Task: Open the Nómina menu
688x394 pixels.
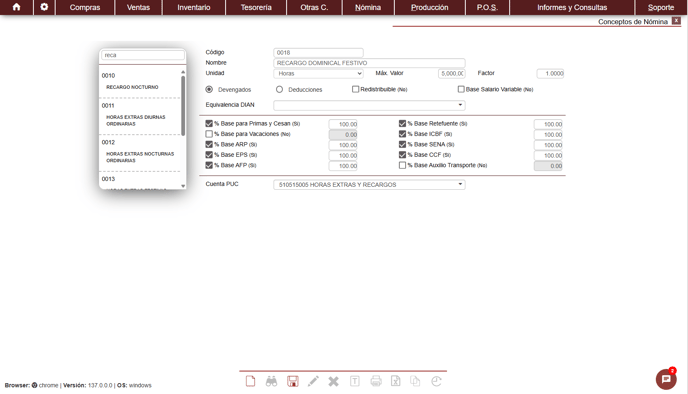Action: coord(368,7)
